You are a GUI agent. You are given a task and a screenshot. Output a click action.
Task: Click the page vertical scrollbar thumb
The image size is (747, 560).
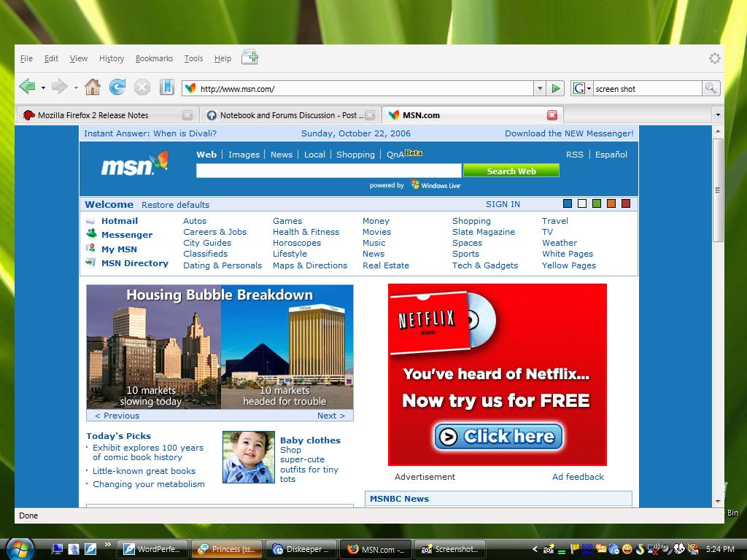(718, 190)
